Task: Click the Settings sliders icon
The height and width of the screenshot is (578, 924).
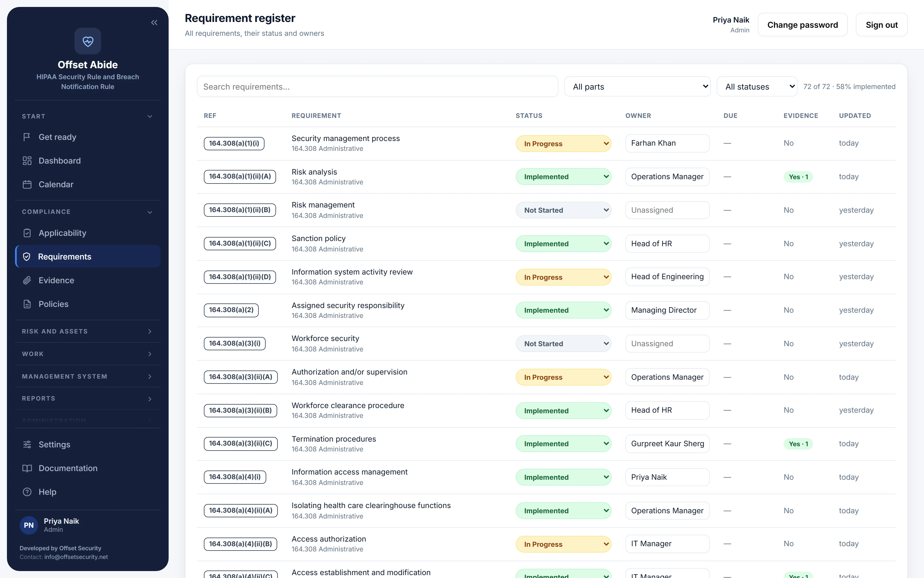Action: click(x=27, y=444)
